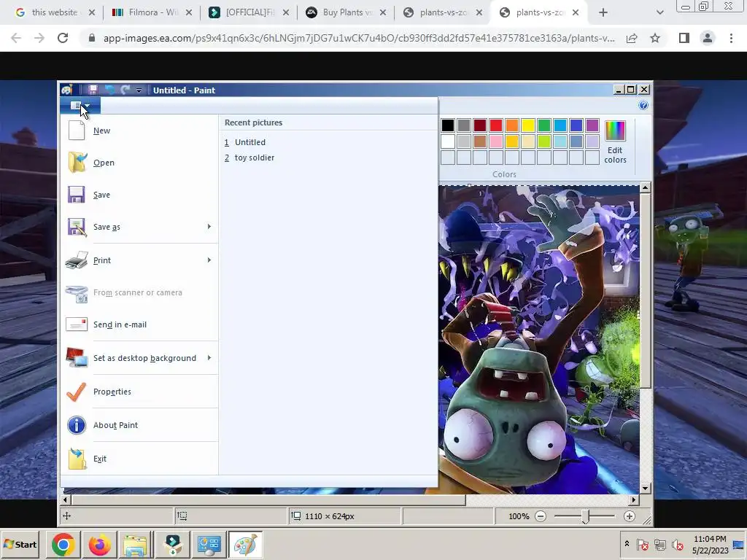Click Redo in Paint quick access toolbar

(125, 90)
